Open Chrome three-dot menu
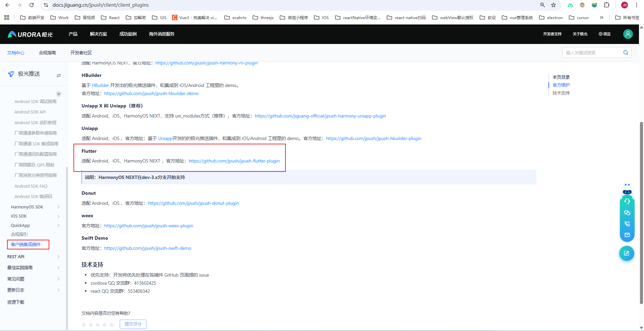644x331 pixels. pos(636,5)
